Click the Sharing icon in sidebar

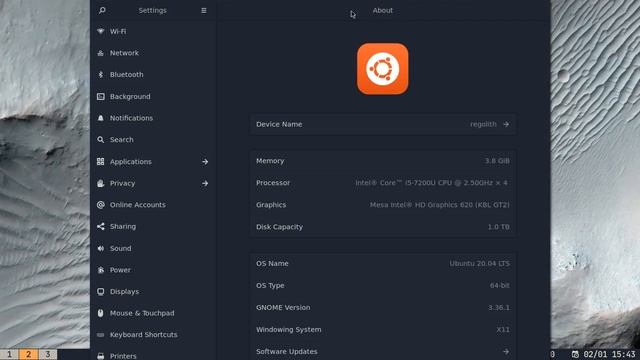(x=100, y=227)
